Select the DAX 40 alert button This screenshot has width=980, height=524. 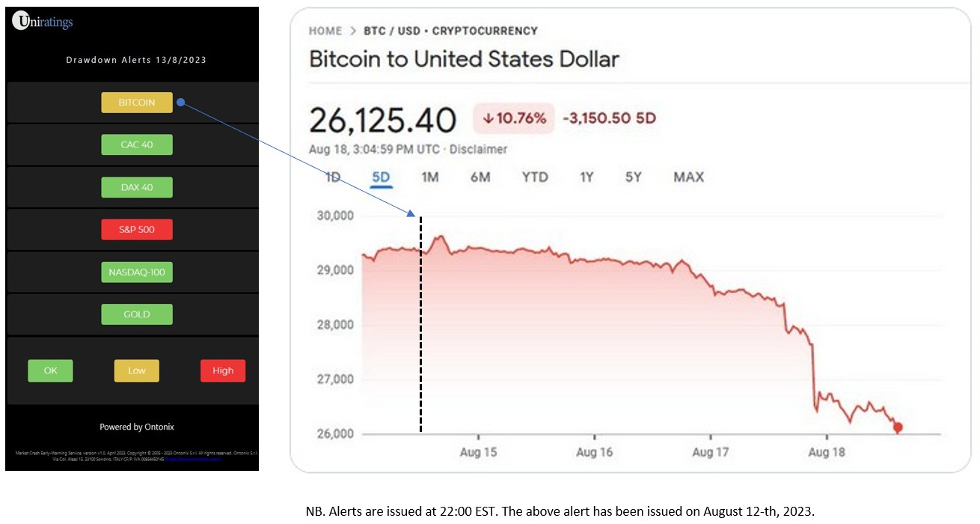(x=137, y=187)
